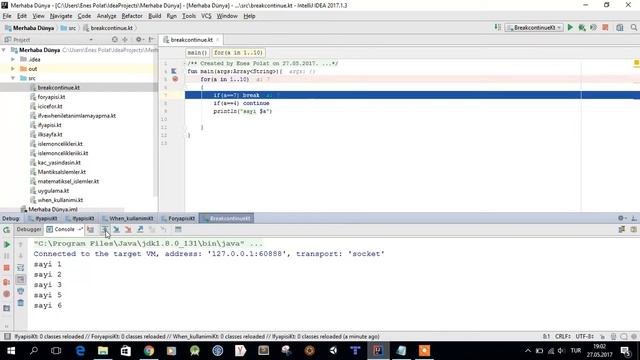Image resolution: width=640 pixels, height=360 pixels.
Task: Open Navigate menu
Action: pos(61,16)
